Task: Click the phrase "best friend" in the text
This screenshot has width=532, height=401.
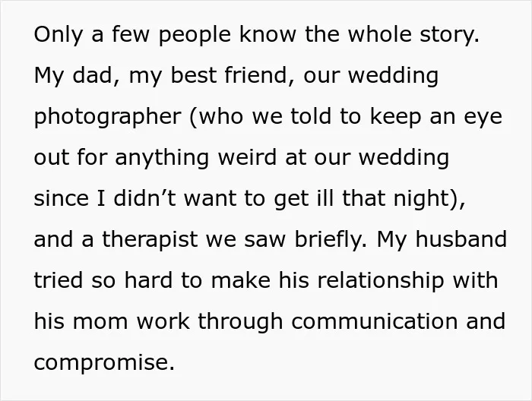Action: pyautogui.click(x=228, y=75)
